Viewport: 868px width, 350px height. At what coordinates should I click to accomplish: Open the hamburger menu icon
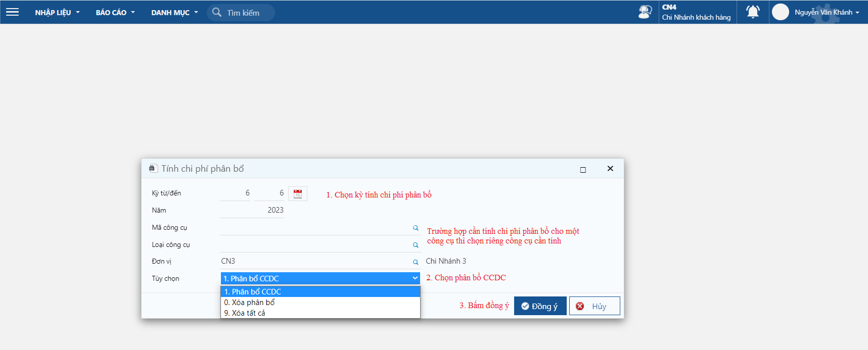12,12
